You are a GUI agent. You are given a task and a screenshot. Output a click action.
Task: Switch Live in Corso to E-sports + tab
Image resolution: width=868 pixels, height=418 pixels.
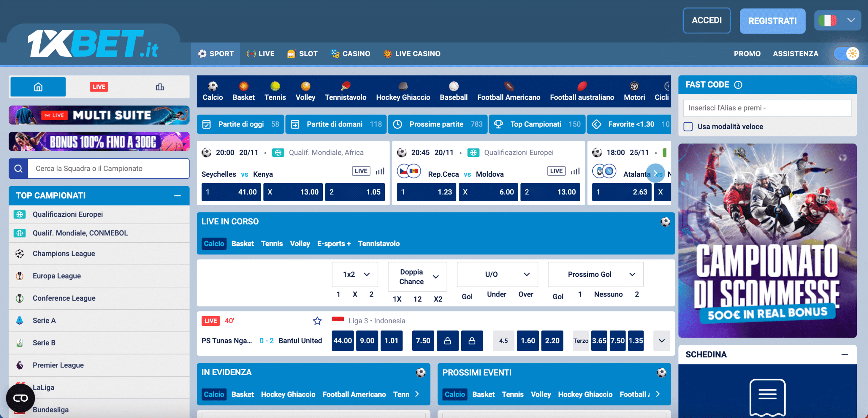(334, 244)
